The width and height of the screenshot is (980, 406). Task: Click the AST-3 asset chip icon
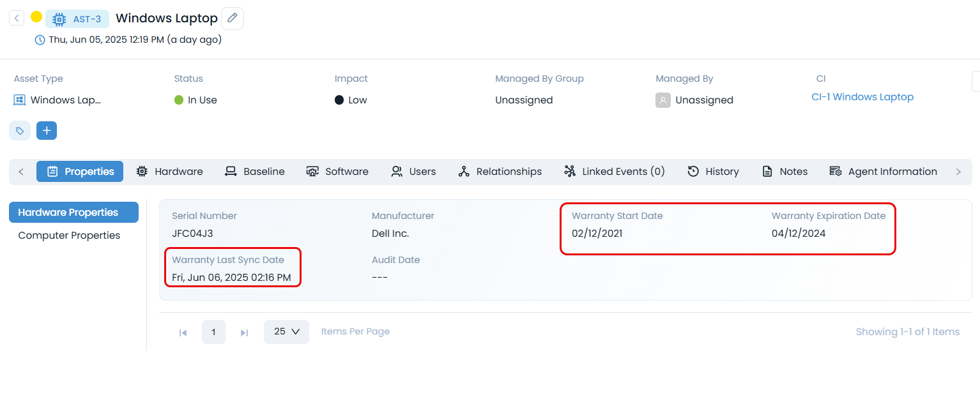tap(59, 19)
